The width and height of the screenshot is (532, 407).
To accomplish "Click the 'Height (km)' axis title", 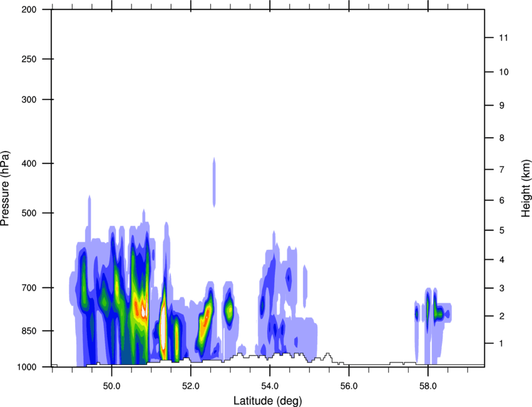I will point(526,188).
